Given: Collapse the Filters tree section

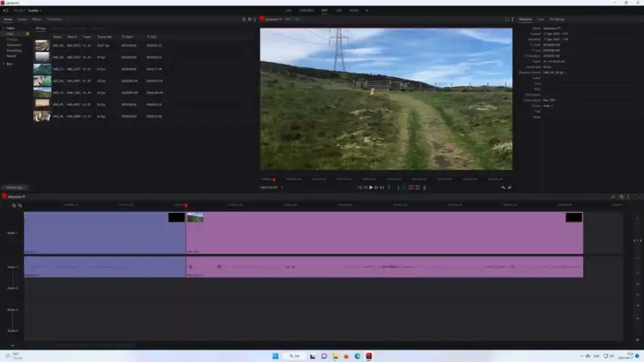Looking at the screenshot, I should (4, 28).
